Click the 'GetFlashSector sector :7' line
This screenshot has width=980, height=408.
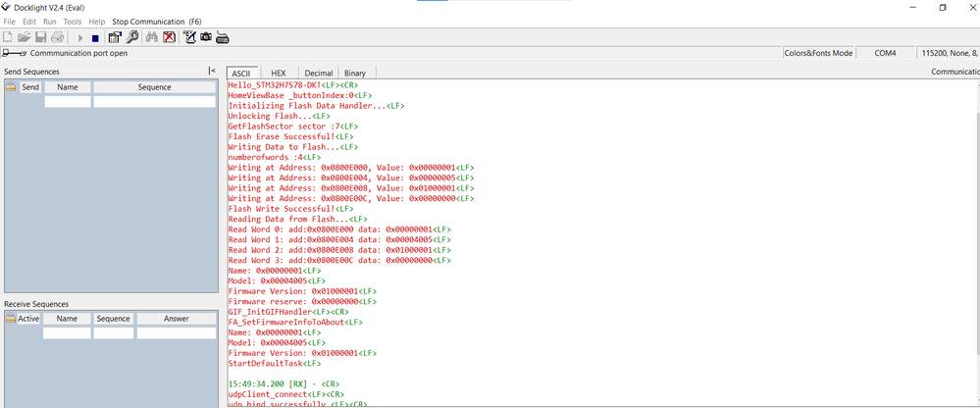coord(293,127)
